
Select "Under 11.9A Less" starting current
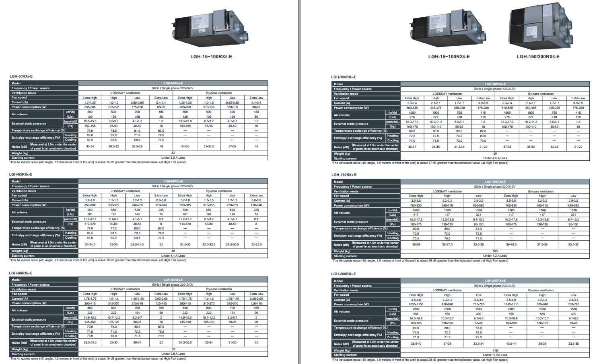click(x=495, y=355)
